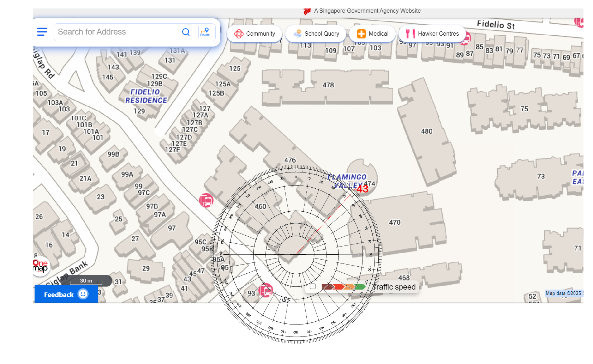Click the magnifier search icon

coord(186,32)
